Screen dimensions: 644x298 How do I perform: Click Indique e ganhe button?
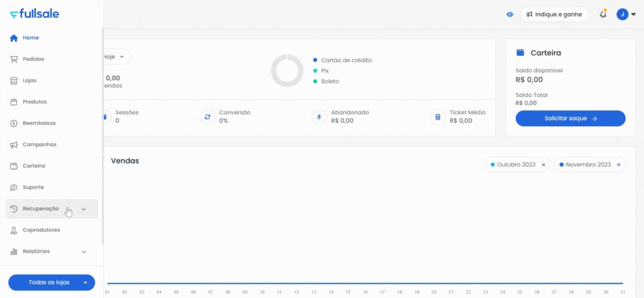click(x=554, y=14)
